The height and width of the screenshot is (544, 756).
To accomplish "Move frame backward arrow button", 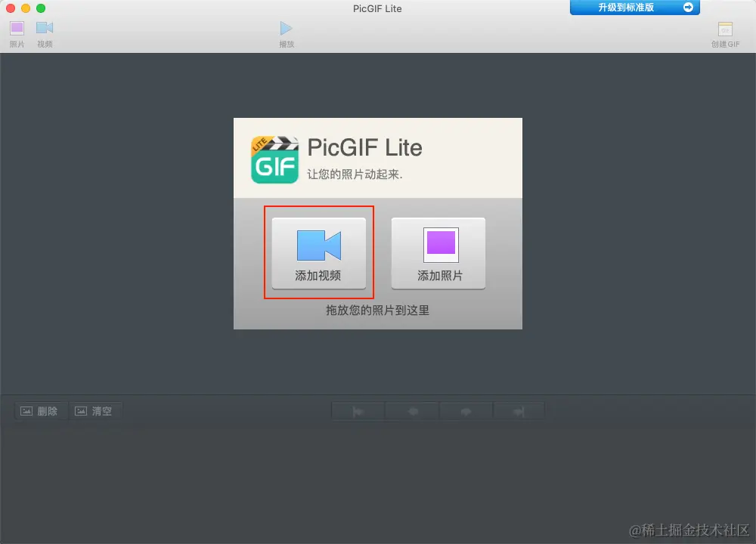I will [412, 412].
